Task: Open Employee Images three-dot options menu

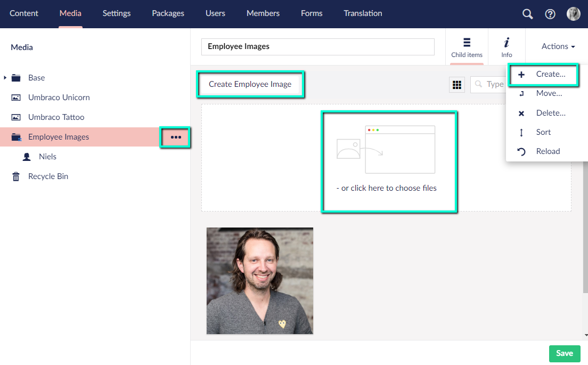Action: click(176, 137)
